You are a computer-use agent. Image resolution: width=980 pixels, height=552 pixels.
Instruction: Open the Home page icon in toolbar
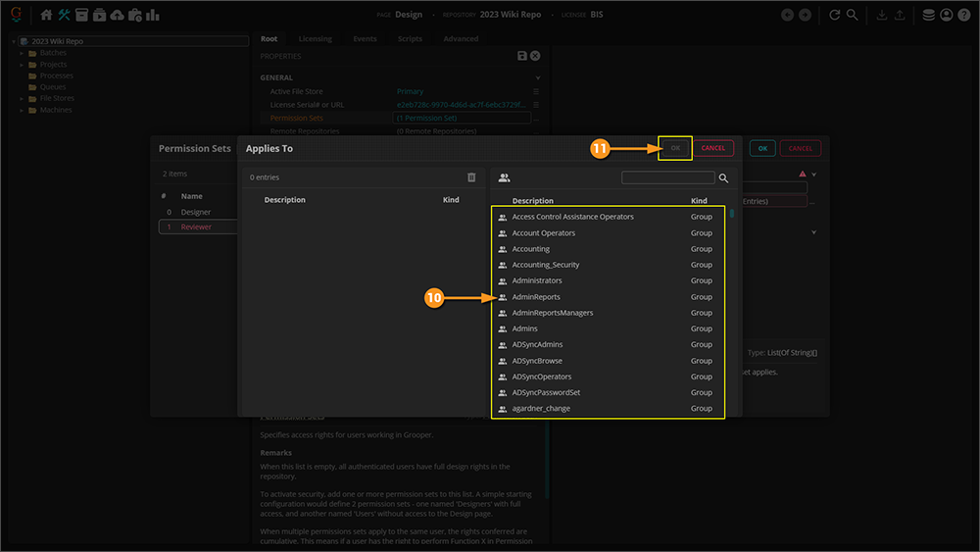click(46, 15)
